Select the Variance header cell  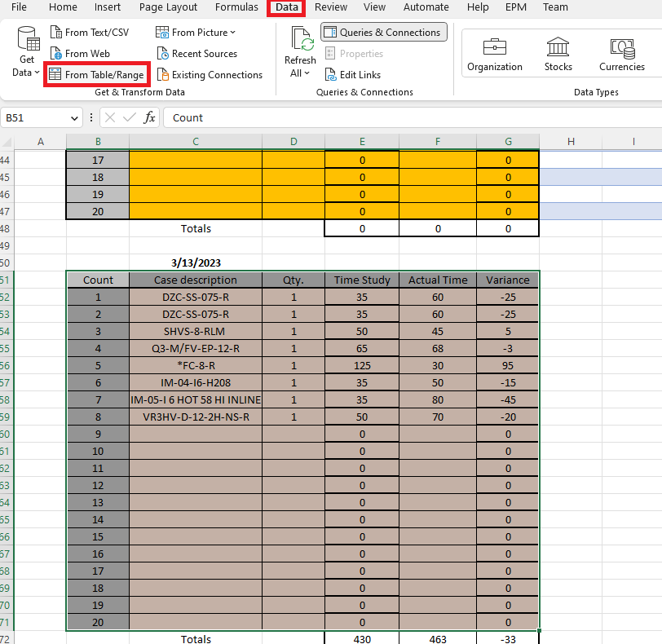(x=507, y=280)
